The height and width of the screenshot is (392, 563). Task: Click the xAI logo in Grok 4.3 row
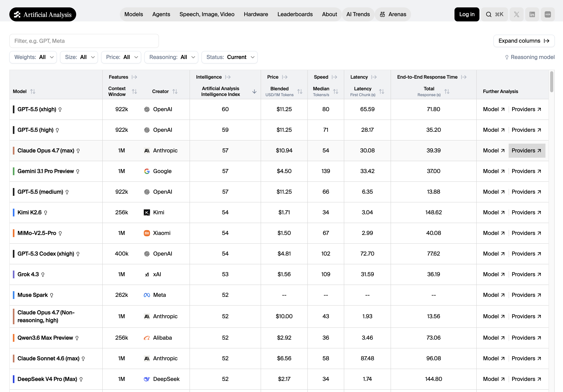pyautogui.click(x=147, y=274)
